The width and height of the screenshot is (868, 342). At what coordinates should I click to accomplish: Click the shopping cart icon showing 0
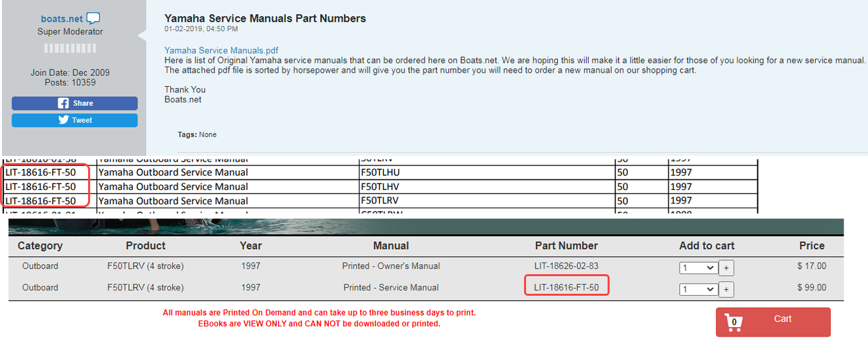tap(733, 322)
